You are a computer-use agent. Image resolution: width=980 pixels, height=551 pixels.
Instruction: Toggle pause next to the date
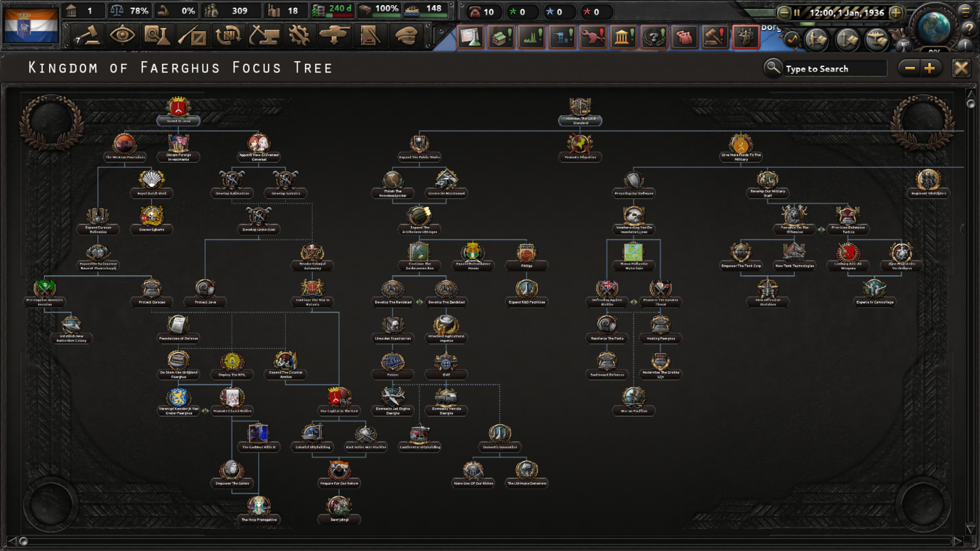click(x=797, y=13)
